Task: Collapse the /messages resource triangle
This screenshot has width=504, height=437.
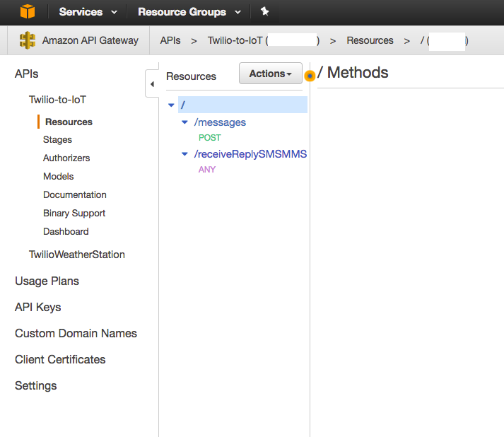Action: [184, 122]
